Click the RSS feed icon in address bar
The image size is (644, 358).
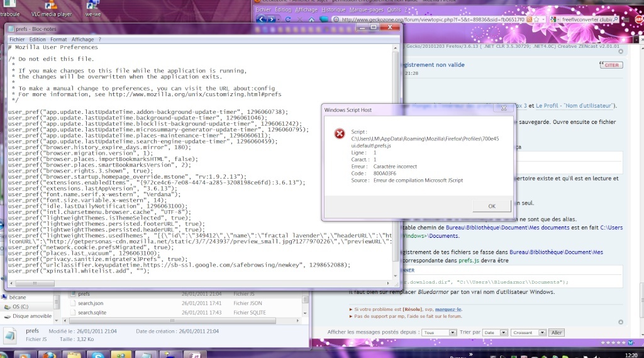point(530,20)
